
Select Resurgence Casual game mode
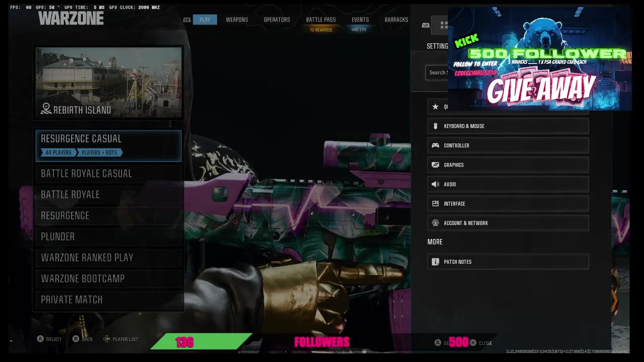click(x=109, y=146)
